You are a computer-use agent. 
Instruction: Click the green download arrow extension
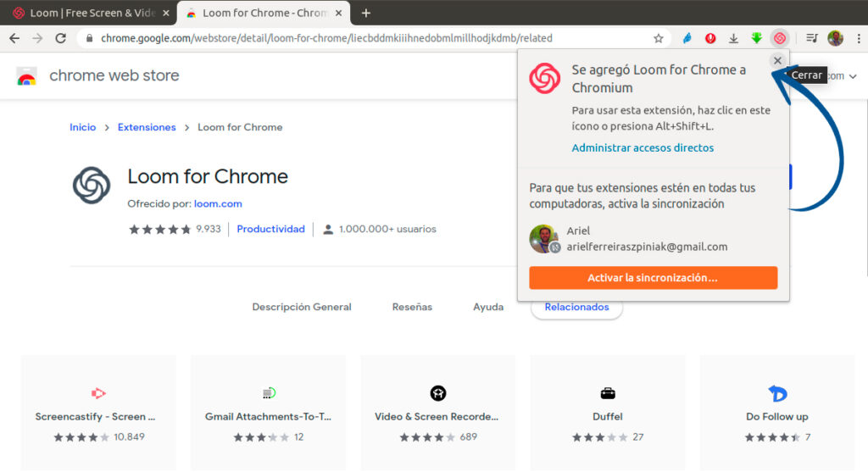757,38
